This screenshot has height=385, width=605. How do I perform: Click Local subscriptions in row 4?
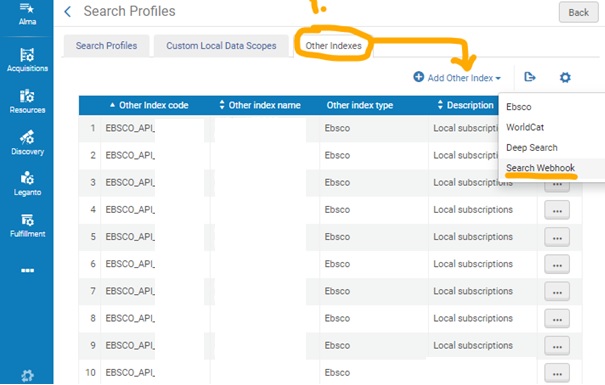[x=473, y=210]
